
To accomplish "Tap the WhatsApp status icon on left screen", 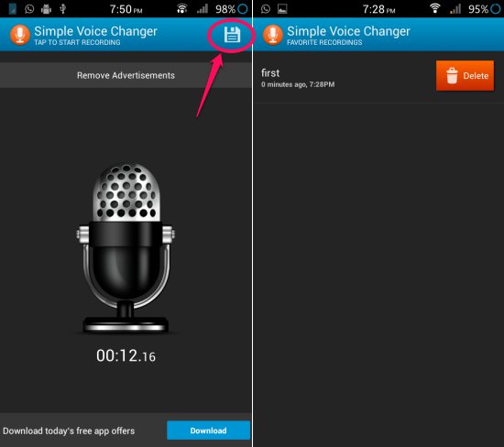I will click(29, 8).
